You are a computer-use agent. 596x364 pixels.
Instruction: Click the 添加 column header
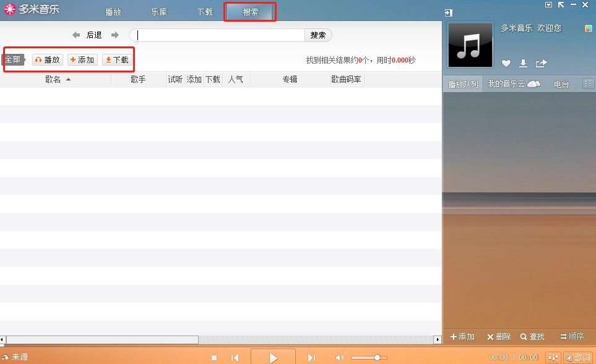(x=194, y=79)
